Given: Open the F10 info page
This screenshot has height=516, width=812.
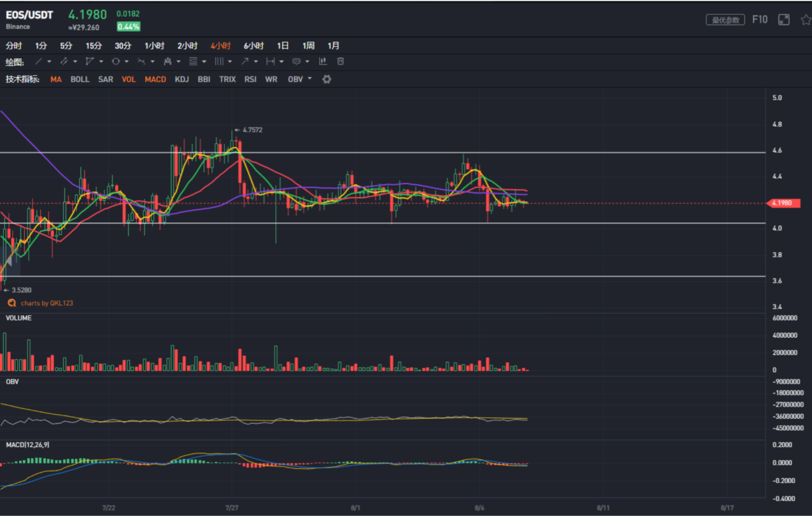Looking at the screenshot, I should (760, 20).
